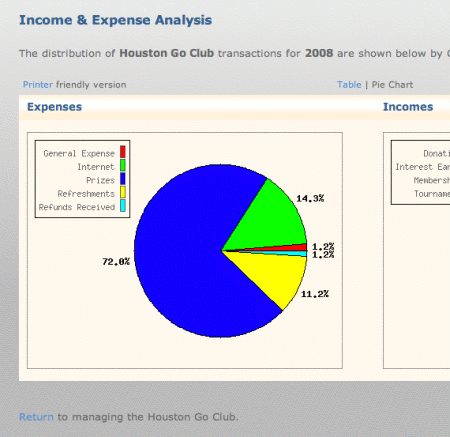Click the yellow Refreshments legend swatch
Image resolution: width=450 pixels, height=437 pixels.
tap(123, 192)
